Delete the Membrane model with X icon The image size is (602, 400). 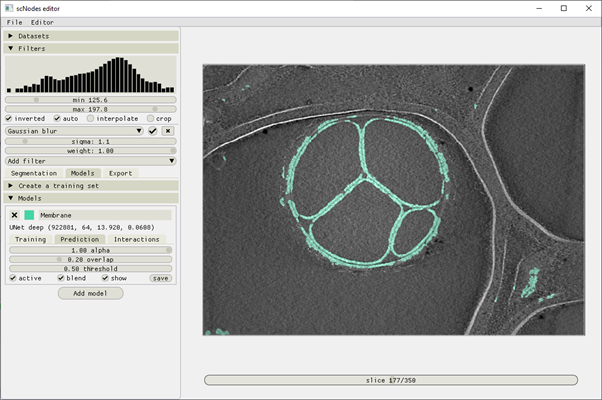pos(15,215)
